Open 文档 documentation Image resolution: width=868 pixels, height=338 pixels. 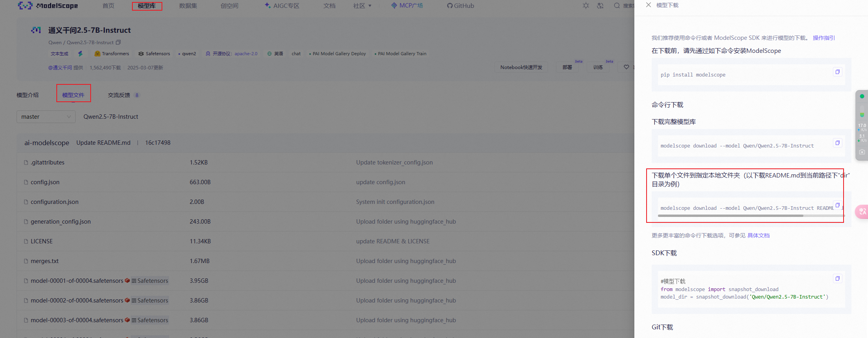329,6
